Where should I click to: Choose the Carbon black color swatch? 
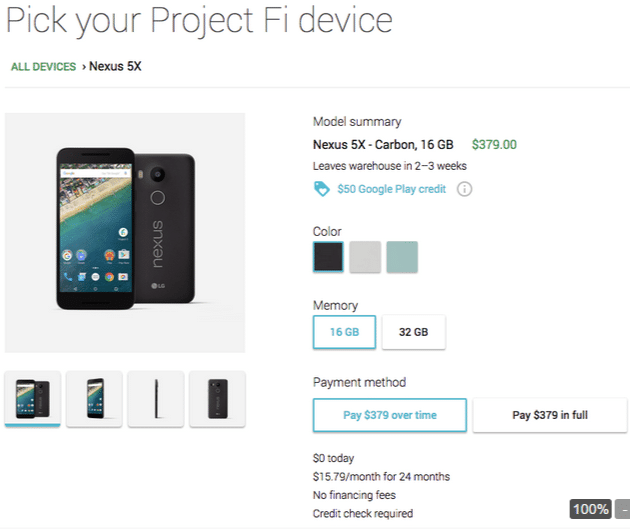point(328,257)
